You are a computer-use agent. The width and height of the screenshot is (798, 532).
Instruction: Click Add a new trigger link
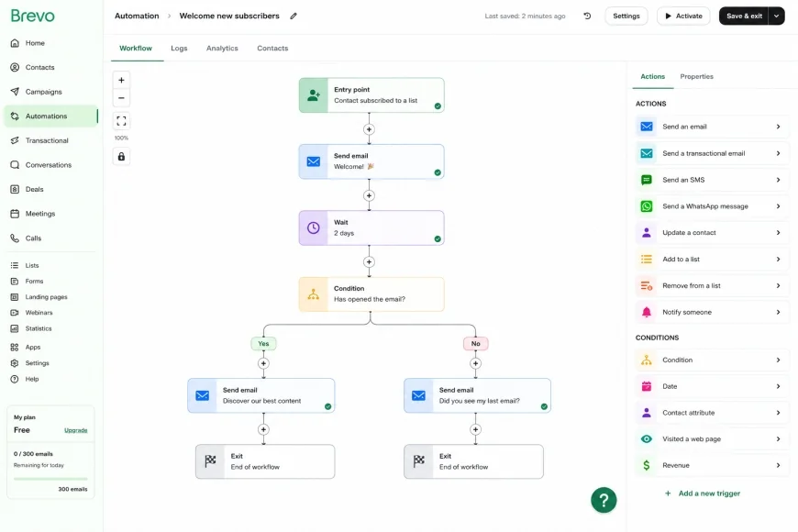[703, 493]
